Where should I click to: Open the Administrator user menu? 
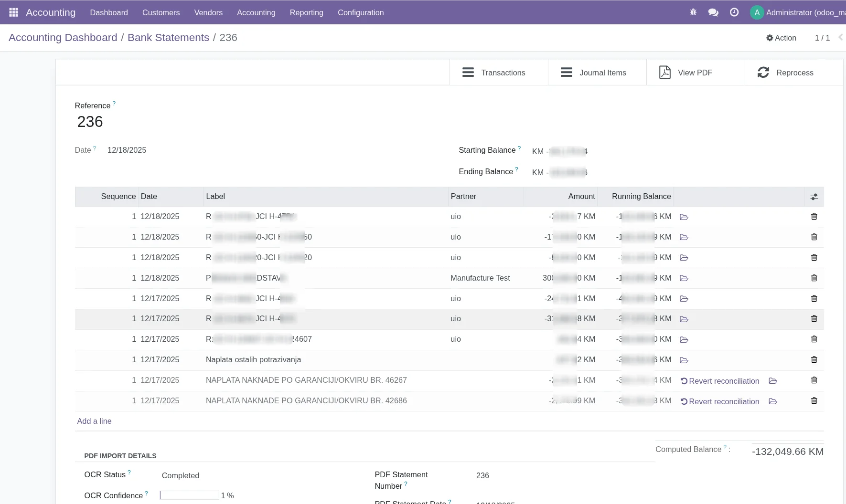point(798,12)
